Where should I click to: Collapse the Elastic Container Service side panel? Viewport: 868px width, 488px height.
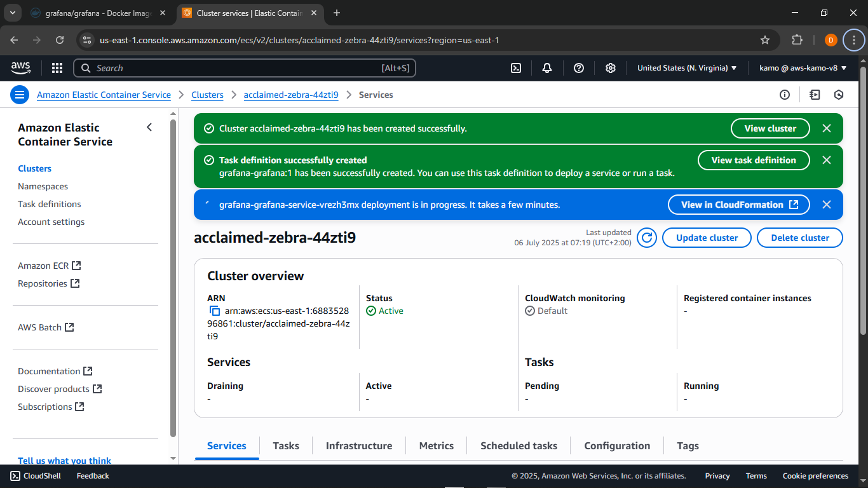pyautogui.click(x=149, y=127)
